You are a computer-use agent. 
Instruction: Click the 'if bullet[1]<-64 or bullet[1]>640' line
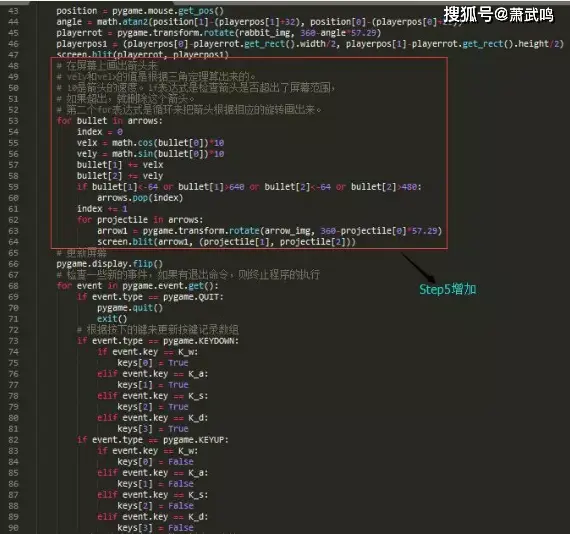tap(249, 187)
